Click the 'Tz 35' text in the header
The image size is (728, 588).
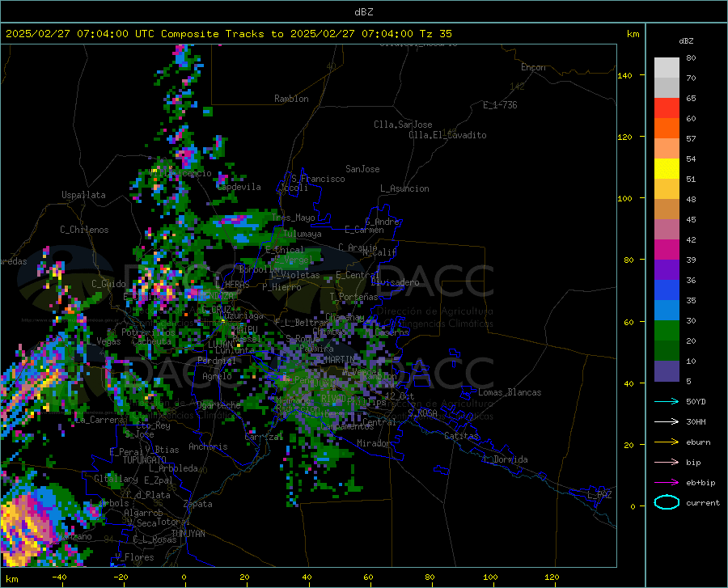435,34
